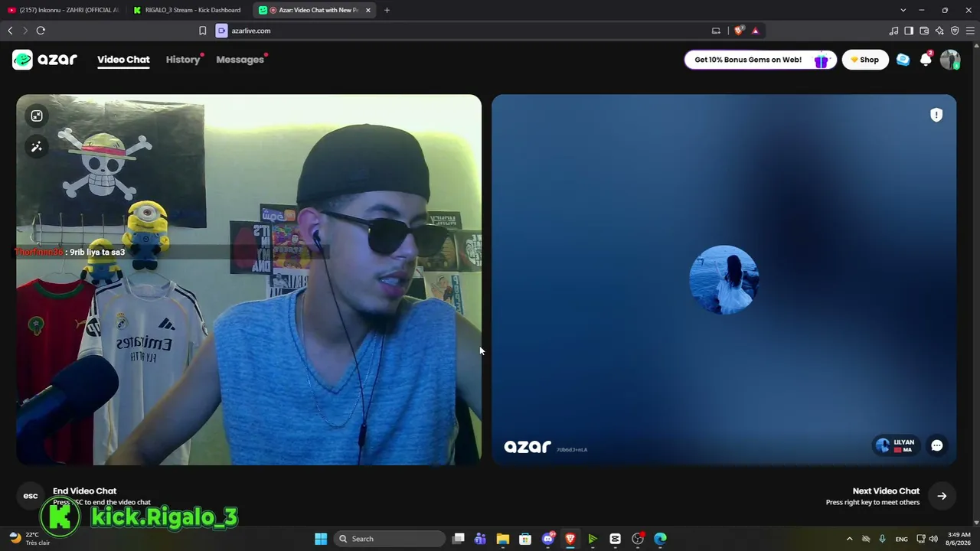Click the Get 10% Bonus Gems banner

pos(759,60)
